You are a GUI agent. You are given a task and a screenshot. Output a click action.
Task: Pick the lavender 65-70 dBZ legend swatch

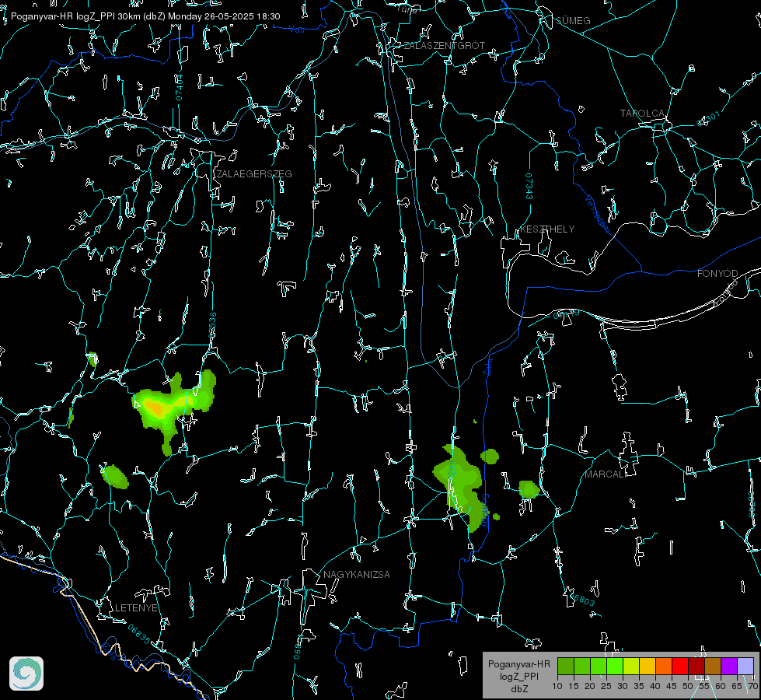point(745,666)
